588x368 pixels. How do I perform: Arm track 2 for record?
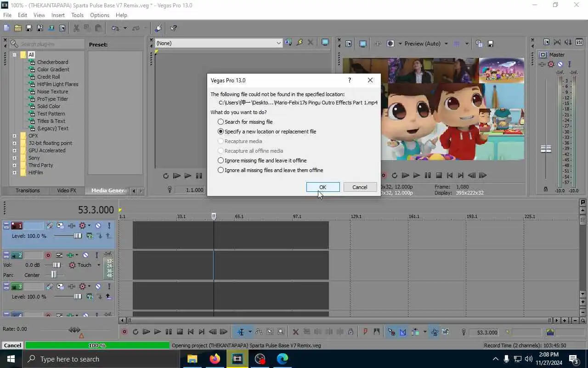coord(48,255)
